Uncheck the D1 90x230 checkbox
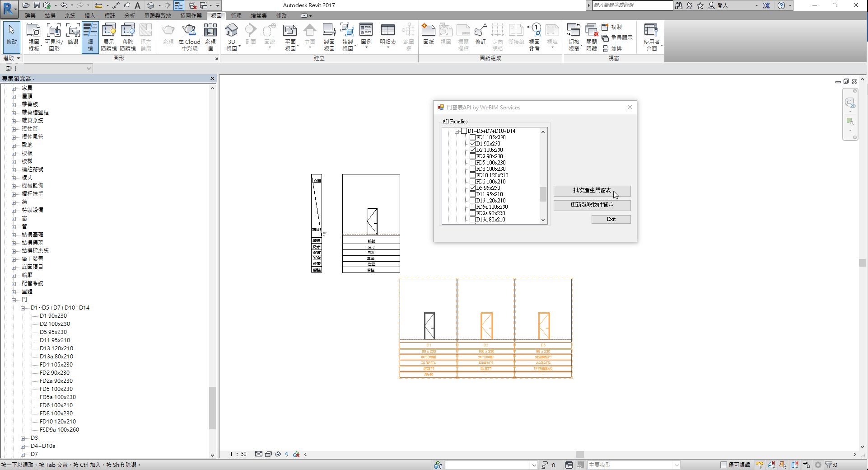Viewport: 868px width, 470px height. pyautogui.click(x=473, y=143)
